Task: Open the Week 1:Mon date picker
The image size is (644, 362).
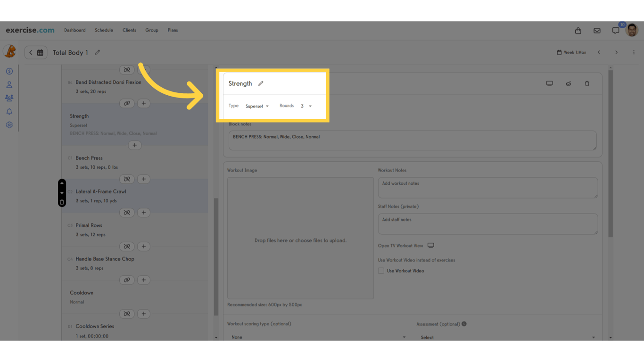Action: point(571,52)
